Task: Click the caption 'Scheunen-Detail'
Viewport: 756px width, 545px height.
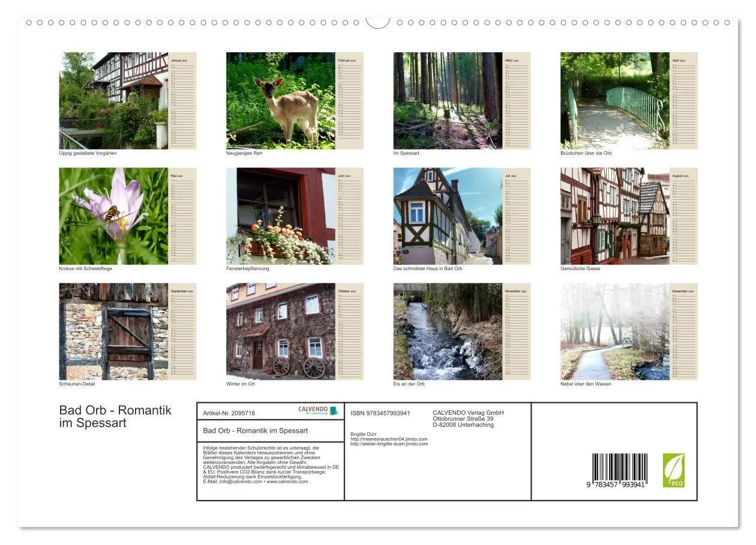Action: coord(77,384)
